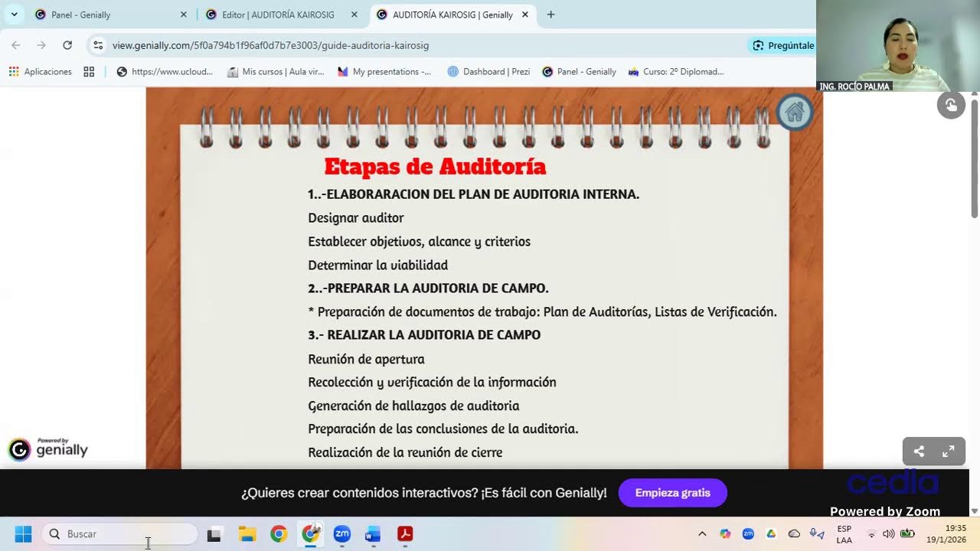The height and width of the screenshot is (551, 980).
Task: Click the microphone tray icon
Action: [x=817, y=533]
